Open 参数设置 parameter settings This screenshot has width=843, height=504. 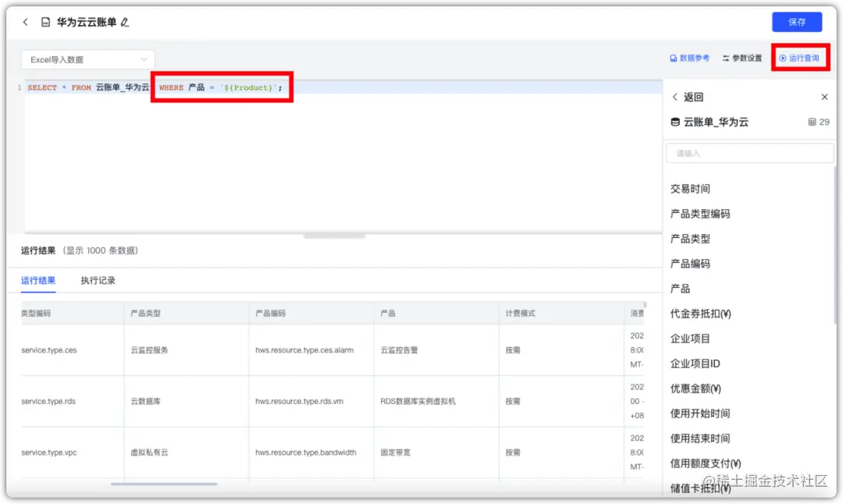pos(742,58)
